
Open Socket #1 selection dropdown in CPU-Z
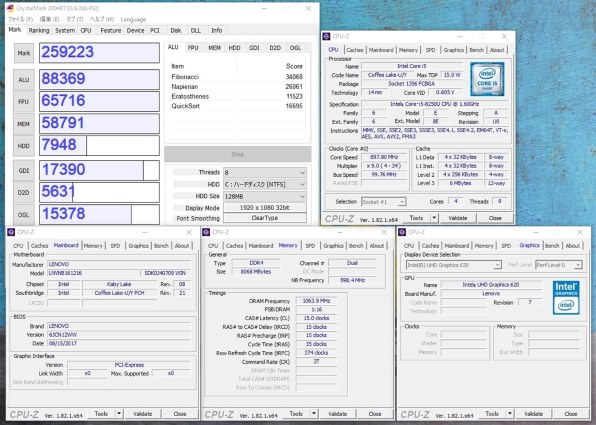384,202
